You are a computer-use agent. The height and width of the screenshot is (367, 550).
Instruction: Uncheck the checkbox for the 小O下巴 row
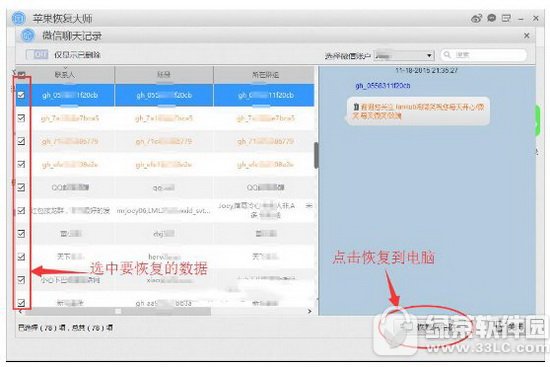point(21,280)
